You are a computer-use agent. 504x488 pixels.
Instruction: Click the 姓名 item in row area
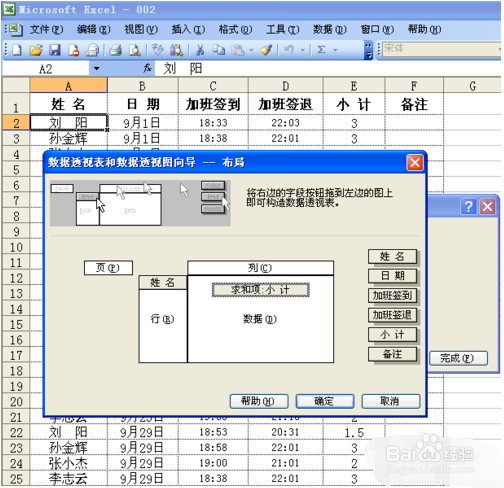pyautogui.click(x=163, y=283)
